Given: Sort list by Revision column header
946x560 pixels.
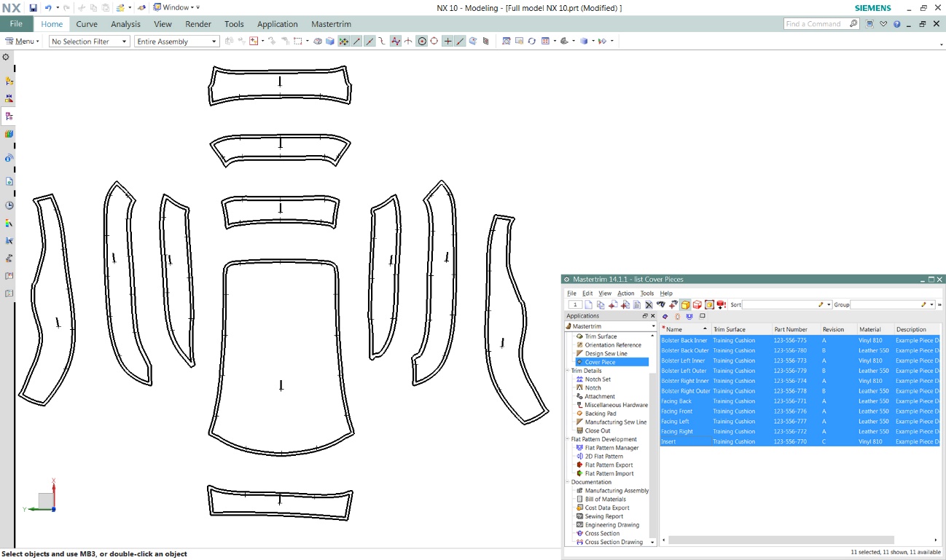Looking at the screenshot, I should tap(838, 329).
